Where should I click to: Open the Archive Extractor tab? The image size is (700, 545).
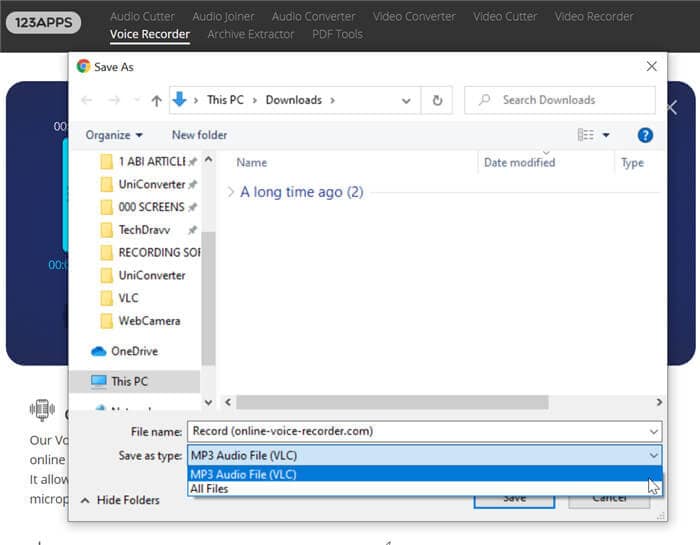(x=250, y=34)
